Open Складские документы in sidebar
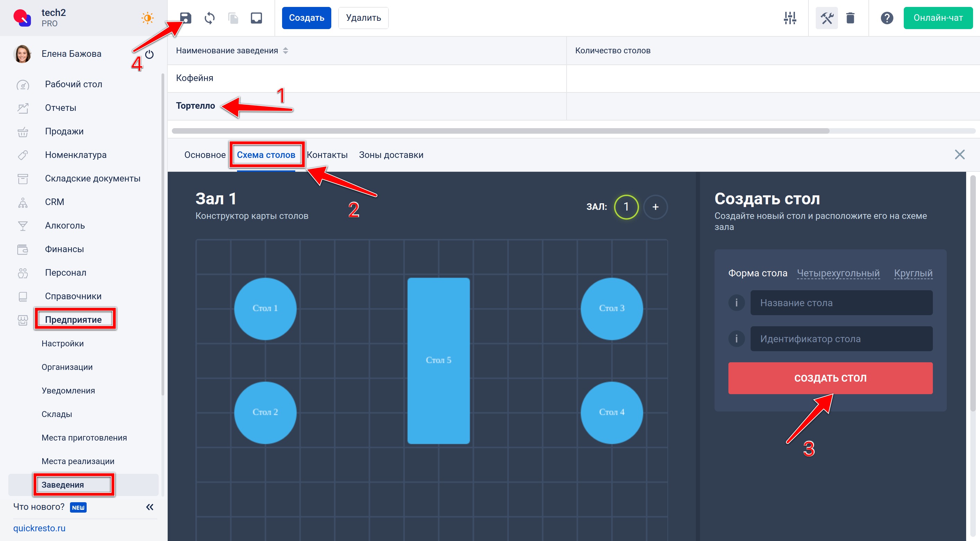Image resolution: width=980 pixels, height=541 pixels. (93, 178)
